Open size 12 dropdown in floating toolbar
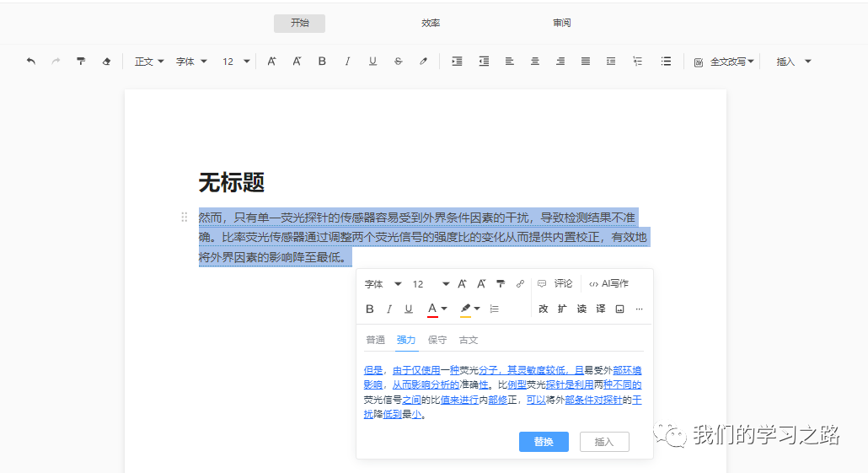This screenshot has height=473, width=868. click(430, 284)
